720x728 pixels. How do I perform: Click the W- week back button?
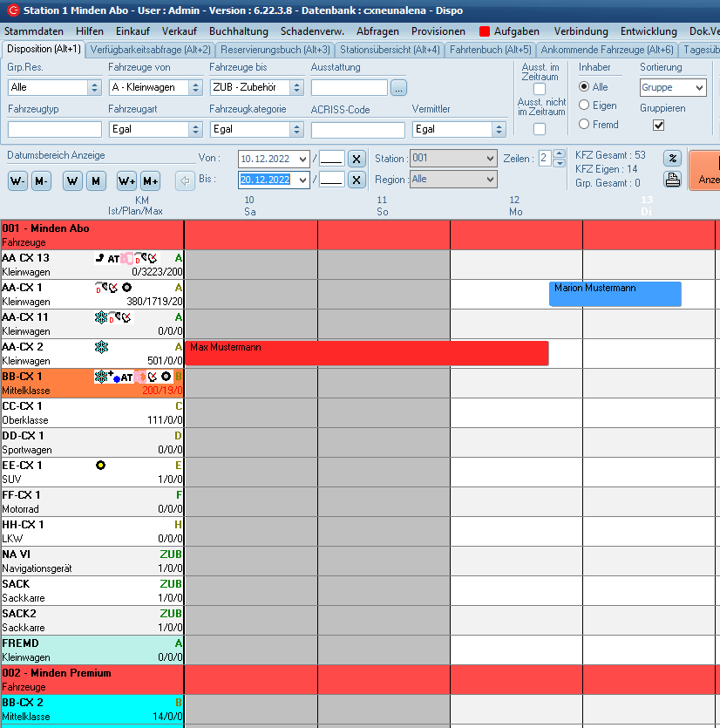(x=17, y=181)
